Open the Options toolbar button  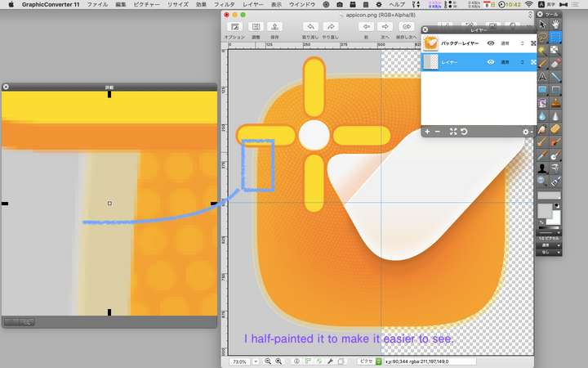[234, 27]
